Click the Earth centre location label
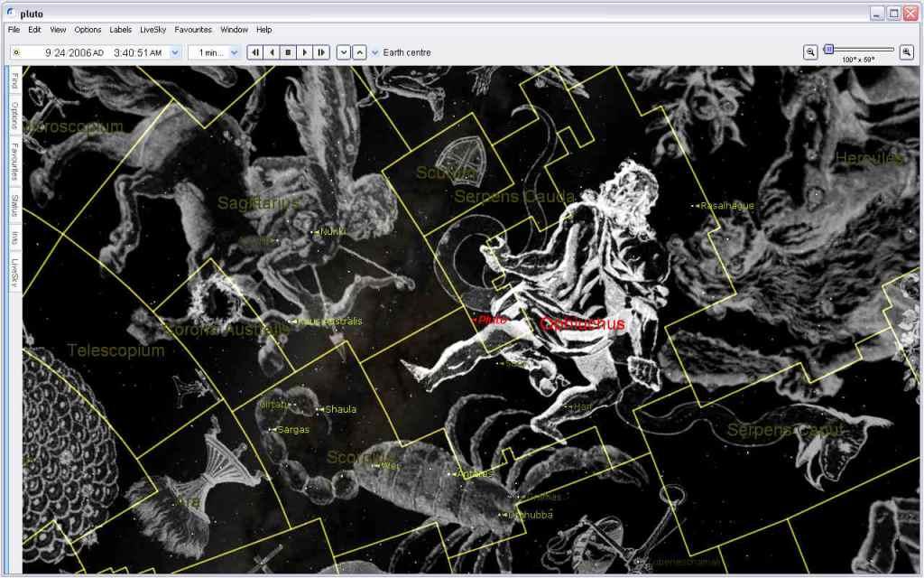The width and height of the screenshot is (924, 578). coord(407,52)
